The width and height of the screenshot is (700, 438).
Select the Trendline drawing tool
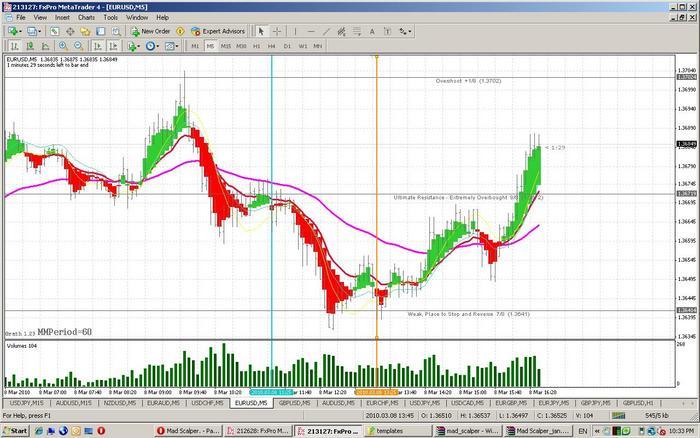pyautogui.click(x=326, y=31)
